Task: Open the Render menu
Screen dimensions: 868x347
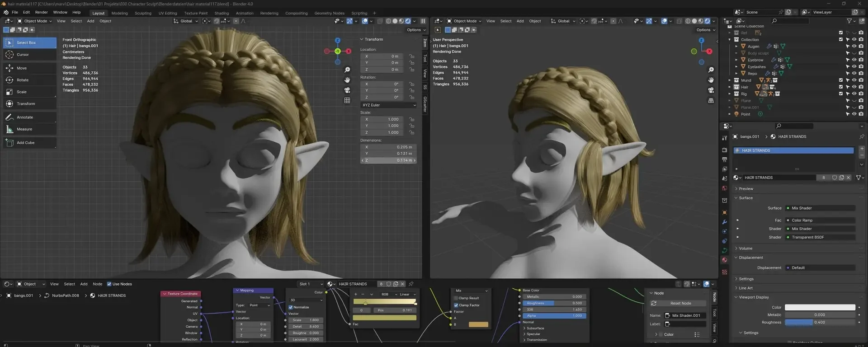Action: coord(41,12)
